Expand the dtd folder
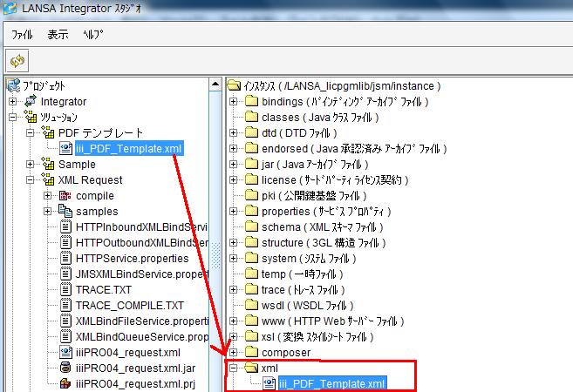573x392 pixels. pyautogui.click(x=234, y=133)
